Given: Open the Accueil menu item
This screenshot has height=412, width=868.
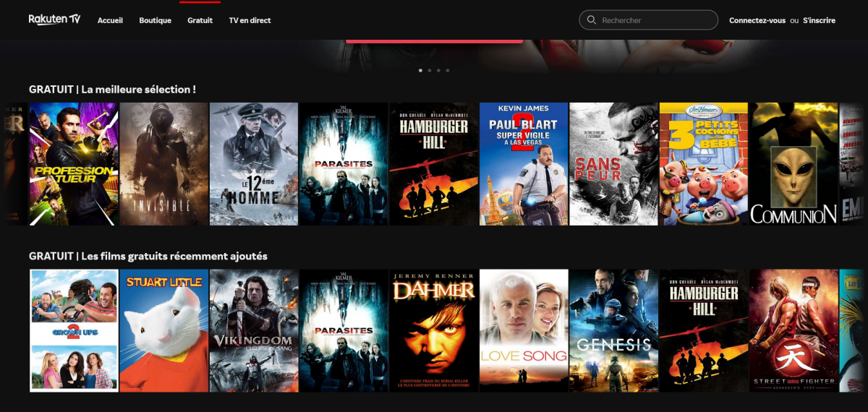Looking at the screenshot, I should tap(110, 20).
